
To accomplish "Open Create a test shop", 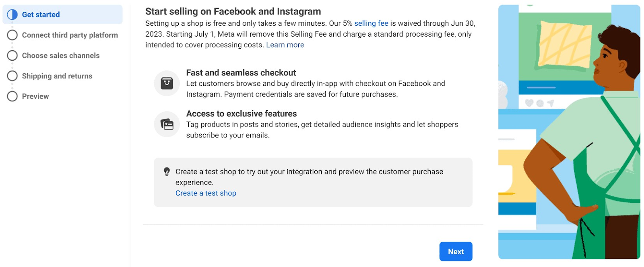I will tap(205, 193).
